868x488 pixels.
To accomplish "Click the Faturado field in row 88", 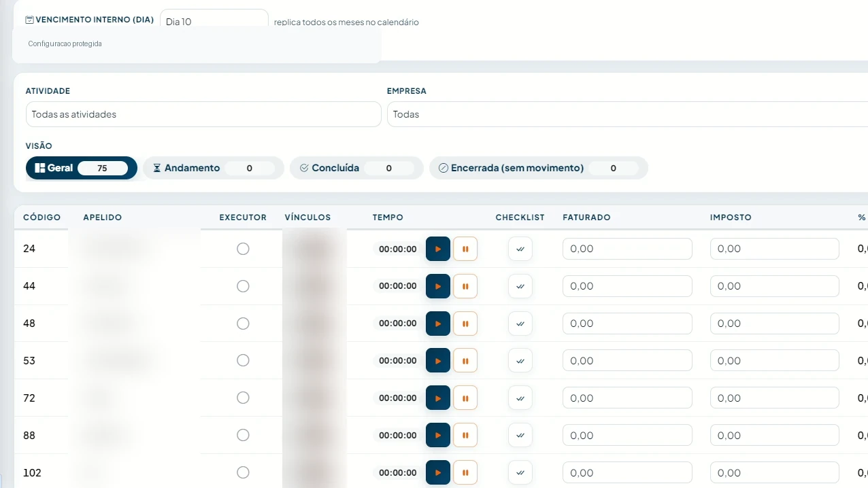I will pos(627,436).
